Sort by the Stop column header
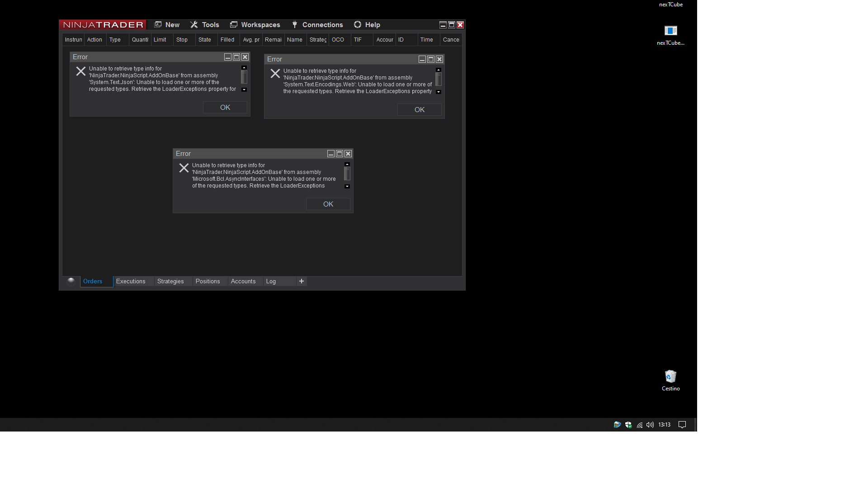868x488 pixels. tap(184, 40)
